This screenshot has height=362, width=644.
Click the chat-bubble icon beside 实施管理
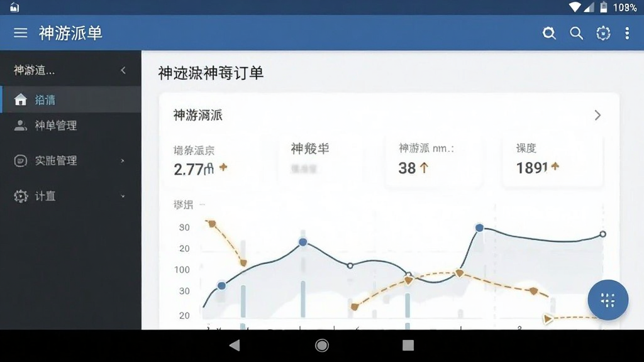click(20, 160)
